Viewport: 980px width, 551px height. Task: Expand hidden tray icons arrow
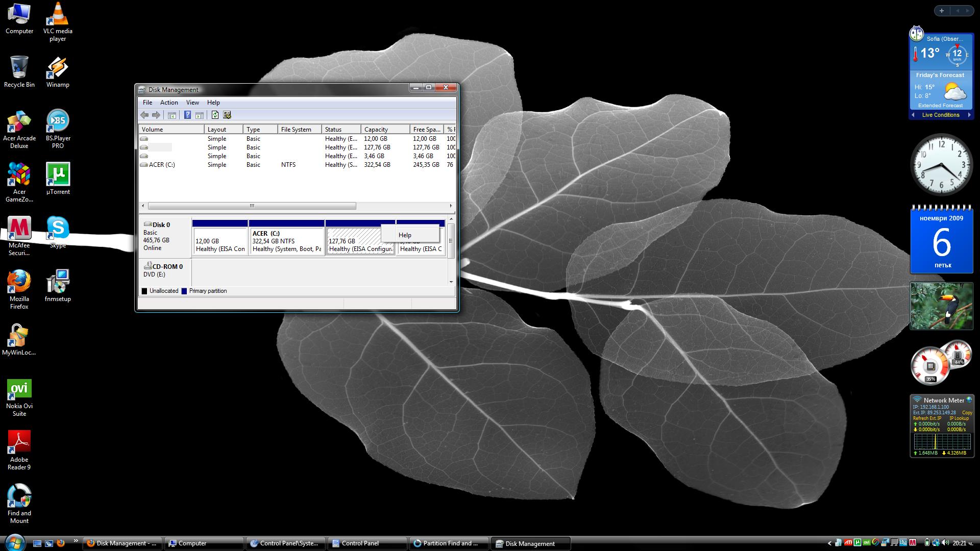tap(829, 543)
